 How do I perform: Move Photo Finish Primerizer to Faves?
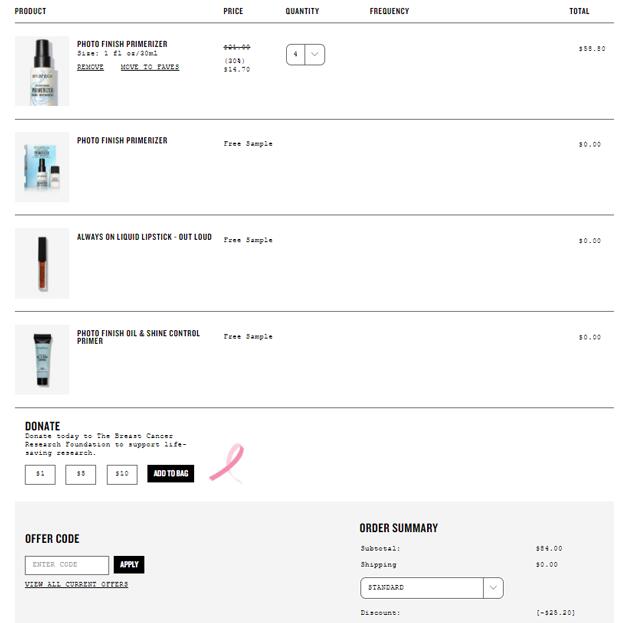[150, 67]
